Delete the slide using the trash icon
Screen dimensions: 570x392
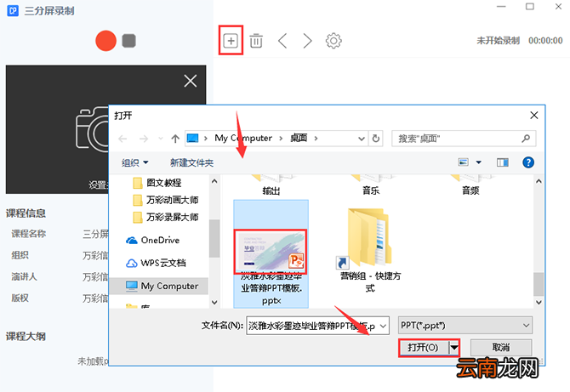(256, 41)
